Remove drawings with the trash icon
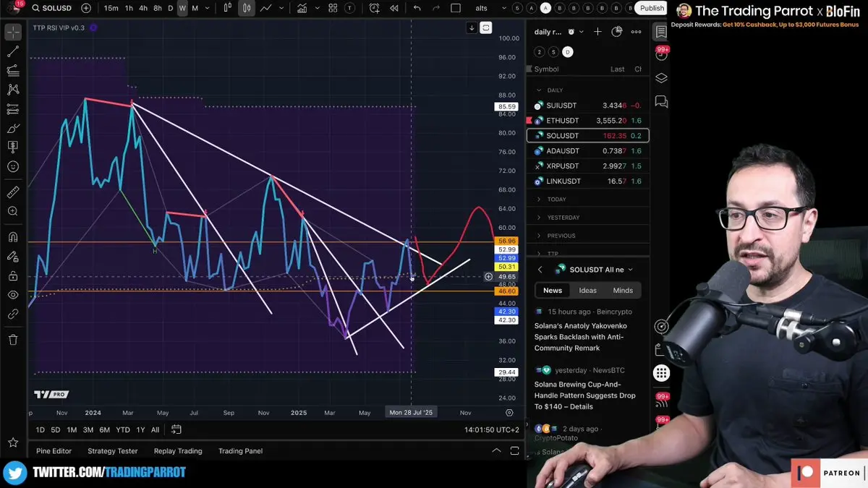Screen dimensions: 868x488 pos(13,340)
